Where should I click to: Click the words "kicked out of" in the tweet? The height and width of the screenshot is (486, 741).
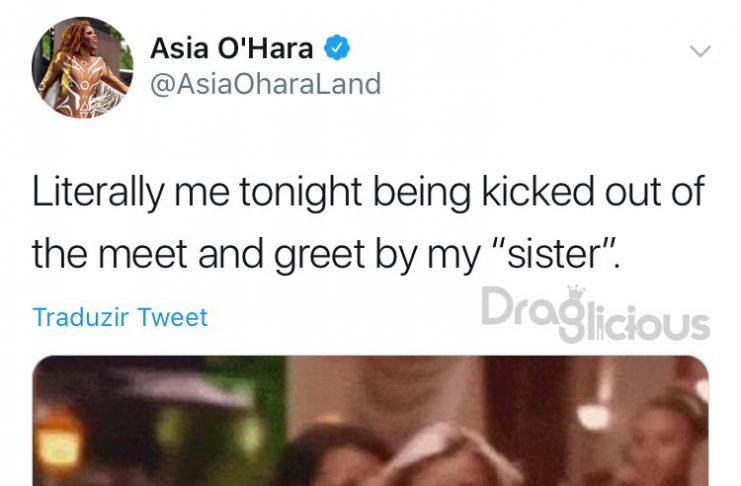coord(594,191)
